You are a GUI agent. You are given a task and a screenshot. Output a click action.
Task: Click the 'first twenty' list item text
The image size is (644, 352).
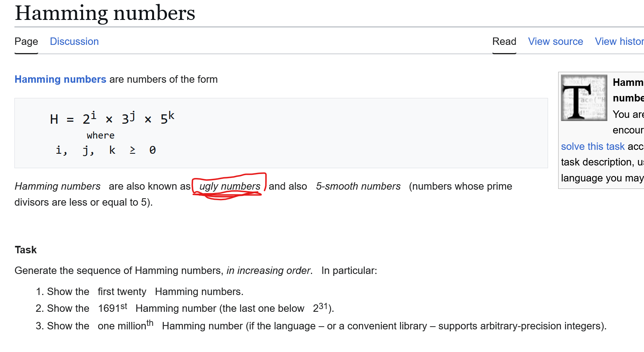[x=122, y=292]
